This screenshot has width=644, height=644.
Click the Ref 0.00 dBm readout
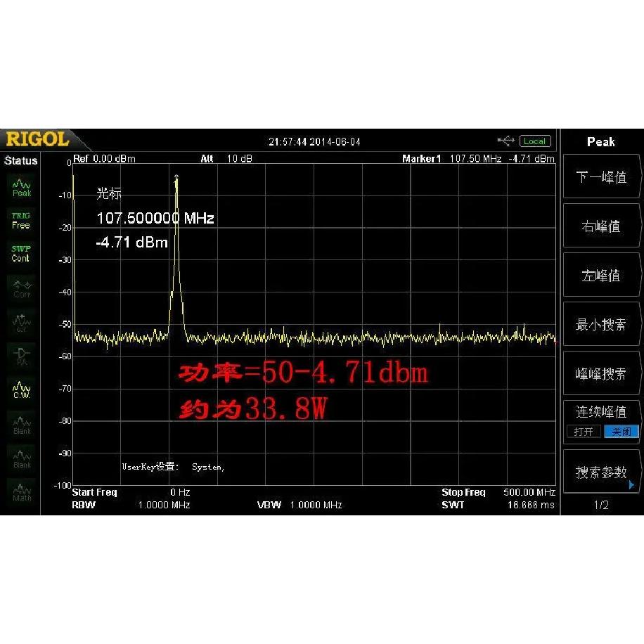point(104,158)
